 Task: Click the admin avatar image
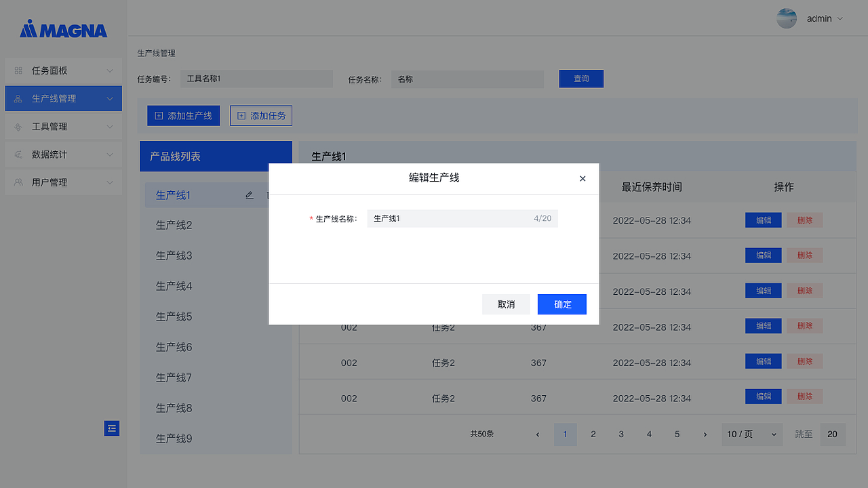tap(786, 18)
